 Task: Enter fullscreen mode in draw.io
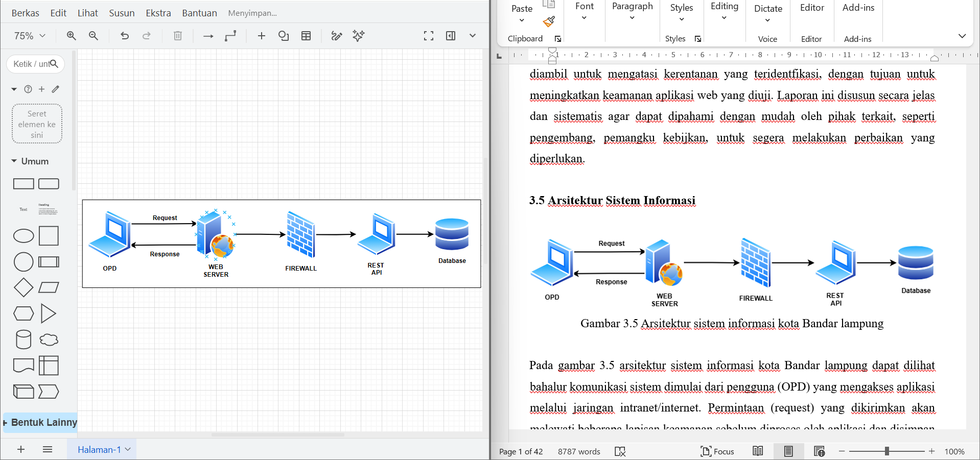[429, 36]
